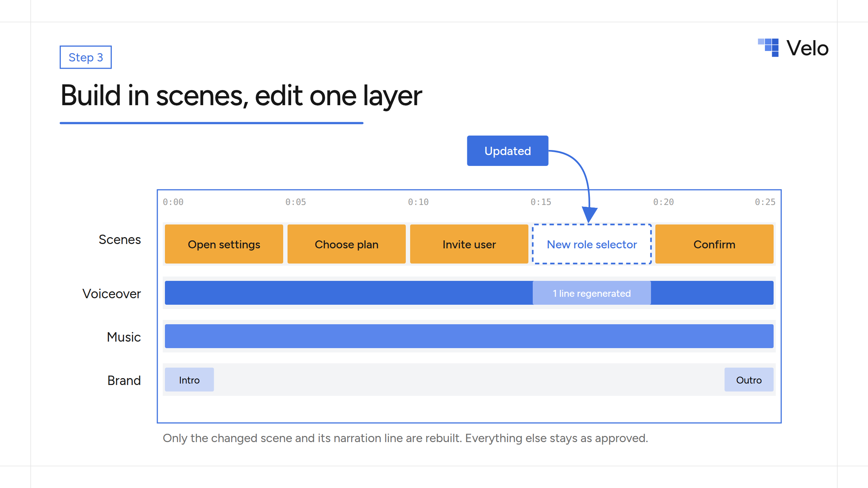Select the Invite user scene block
868x488 pixels.
pos(469,244)
